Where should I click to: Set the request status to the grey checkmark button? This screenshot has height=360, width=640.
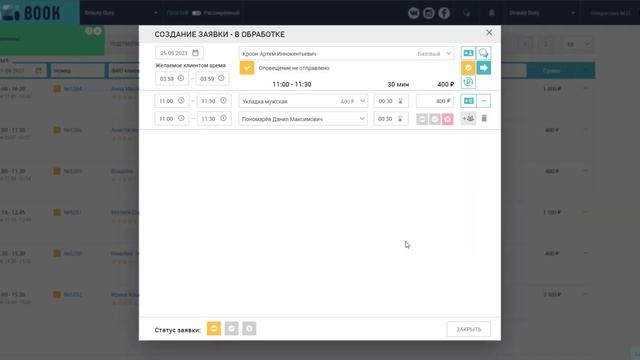pos(231,329)
